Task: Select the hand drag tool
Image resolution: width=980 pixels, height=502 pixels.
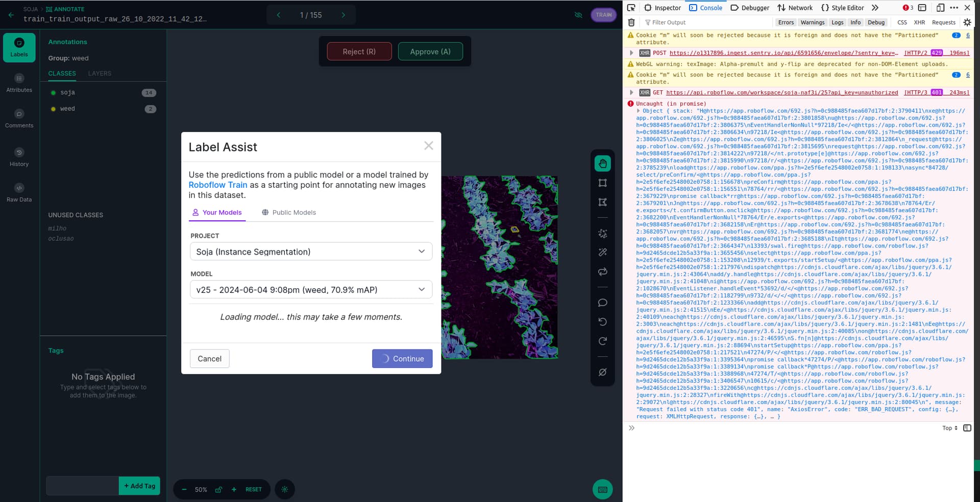Action: coord(603,164)
